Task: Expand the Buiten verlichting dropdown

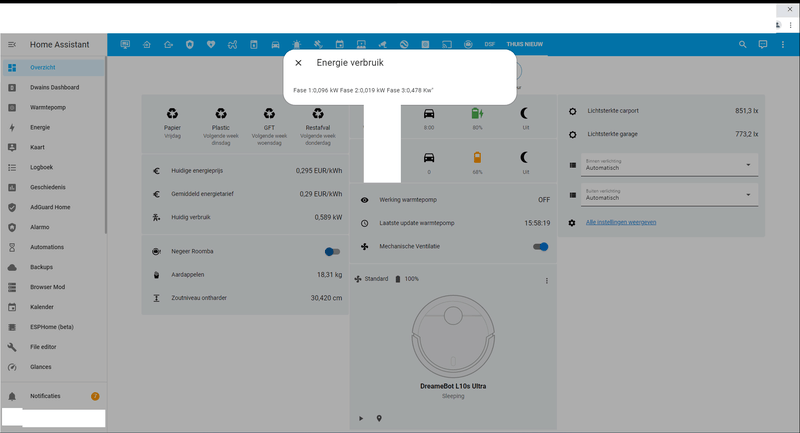Action: [x=669, y=194]
